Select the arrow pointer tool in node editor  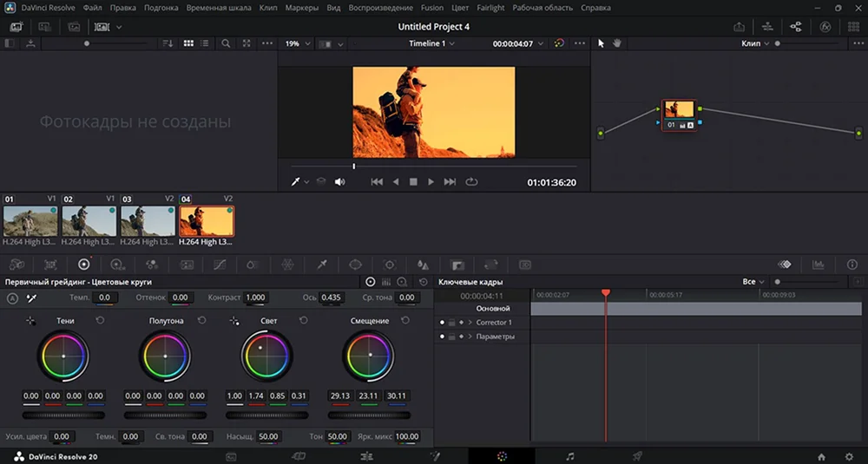coord(602,43)
